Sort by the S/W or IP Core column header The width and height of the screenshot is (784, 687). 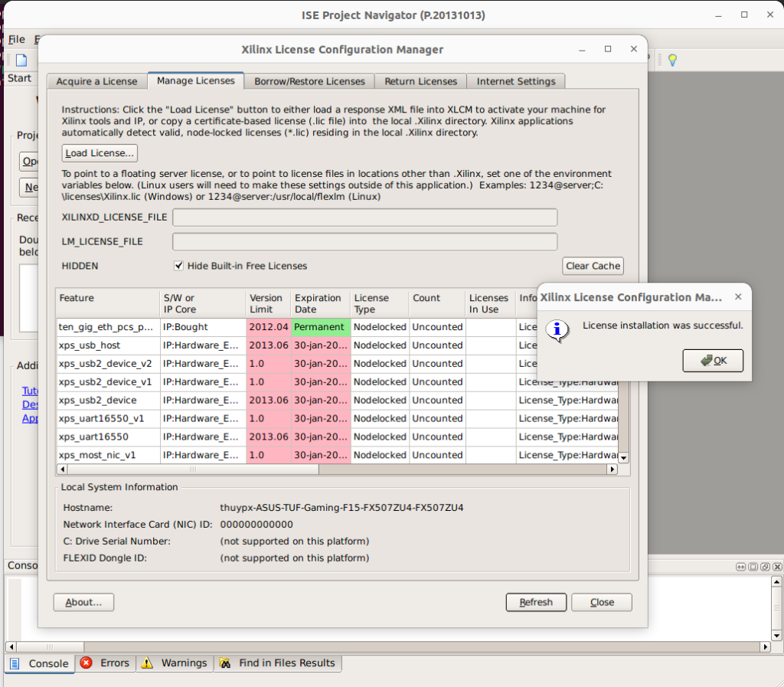click(x=203, y=303)
